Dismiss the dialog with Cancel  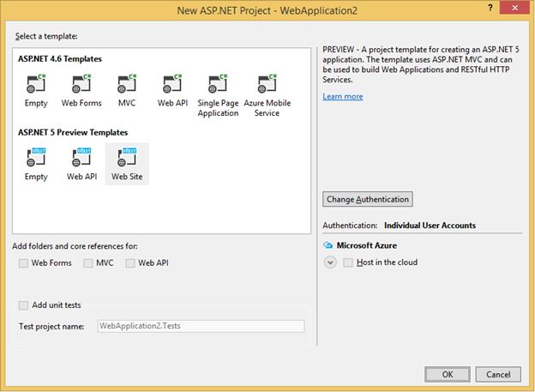pos(498,374)
